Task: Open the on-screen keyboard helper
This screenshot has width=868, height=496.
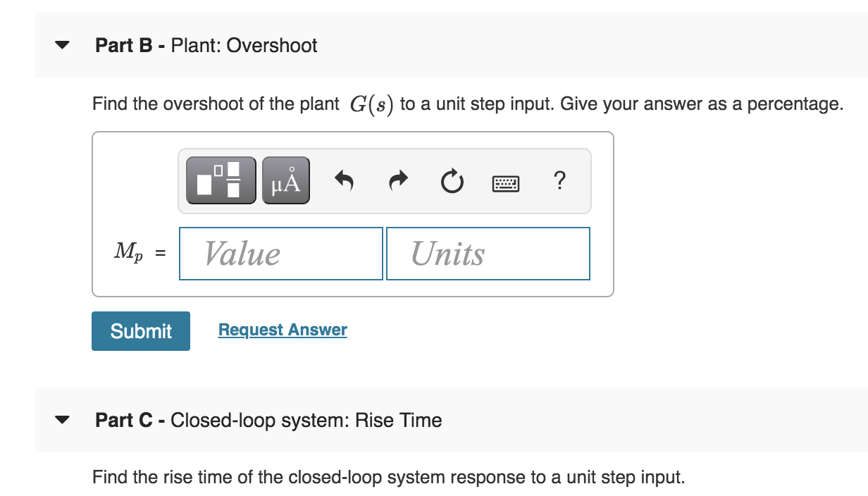Action: pos(506,182)
